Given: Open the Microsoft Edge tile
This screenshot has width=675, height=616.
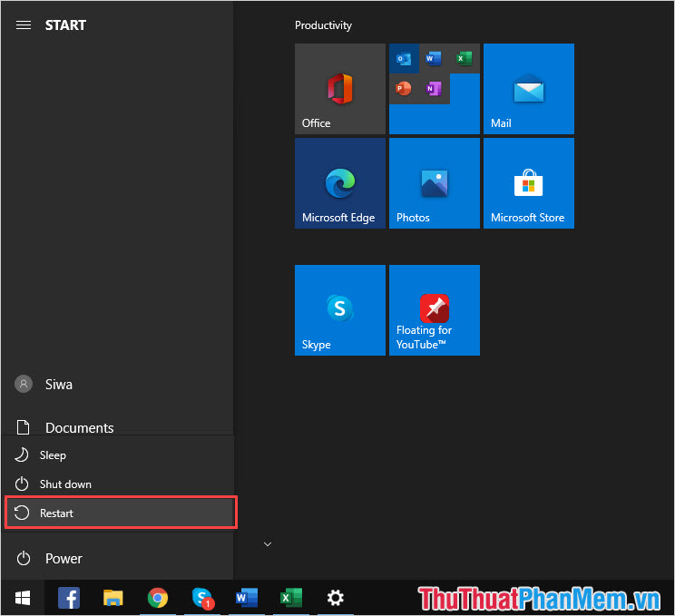Looking at the screenshot, I should pos(339,183).
